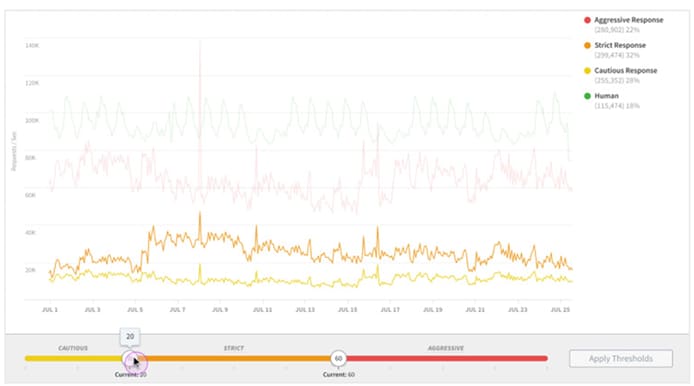Toggle Cautious Response legend yellow dot

tap(587, 70)
